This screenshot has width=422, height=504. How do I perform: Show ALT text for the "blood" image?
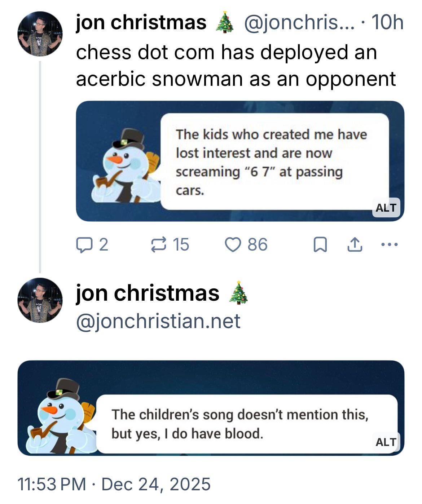(x=386, y=442)
